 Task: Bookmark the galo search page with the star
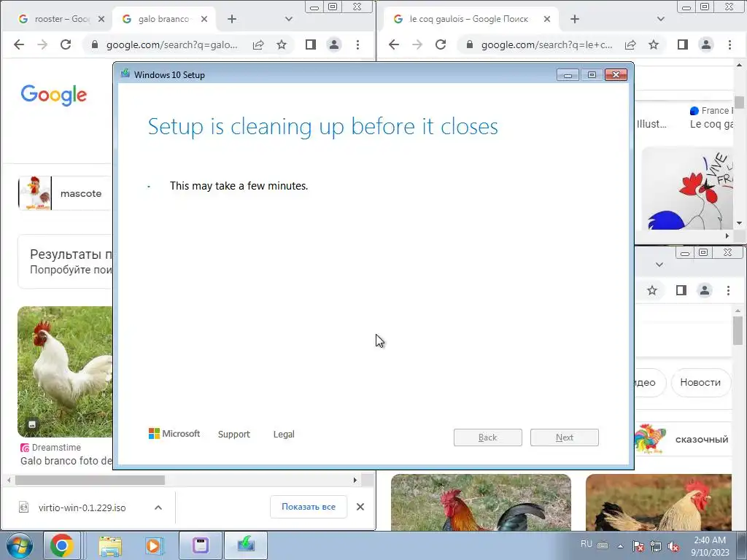coord(282,44)
